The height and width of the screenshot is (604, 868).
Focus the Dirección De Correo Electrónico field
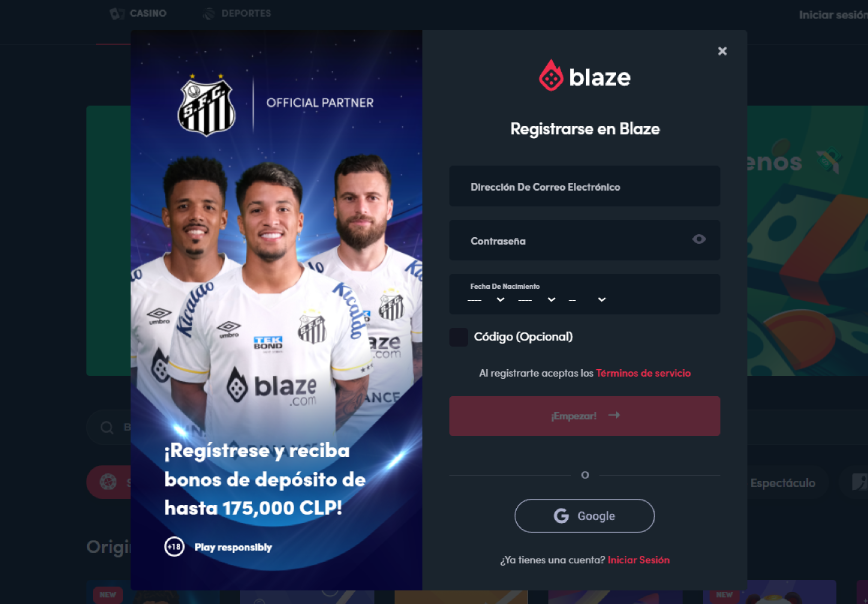tap(585, 187)
